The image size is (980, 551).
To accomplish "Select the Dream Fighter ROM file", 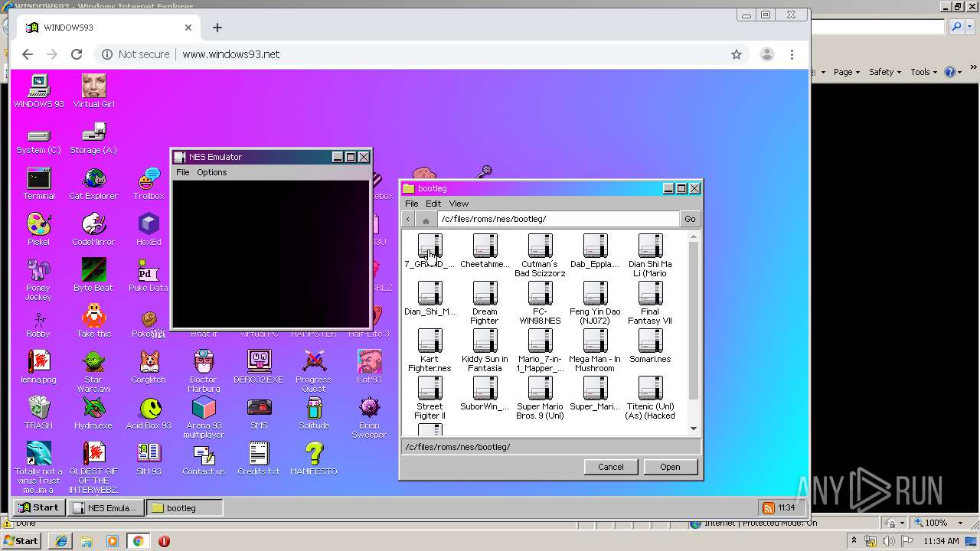I will [x=485, y=304].
